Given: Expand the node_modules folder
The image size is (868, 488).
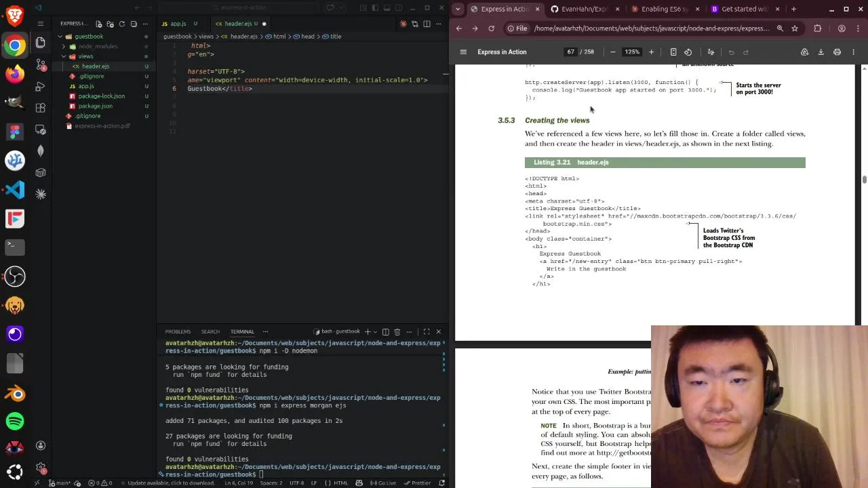Looking at the screenshot, I should (64, 46).
